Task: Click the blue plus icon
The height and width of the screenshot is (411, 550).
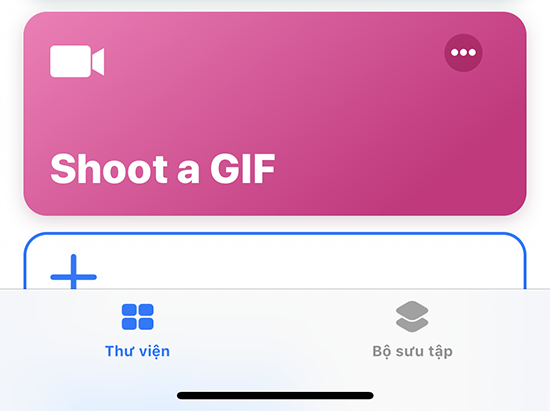Action: [x=73, y=274]
